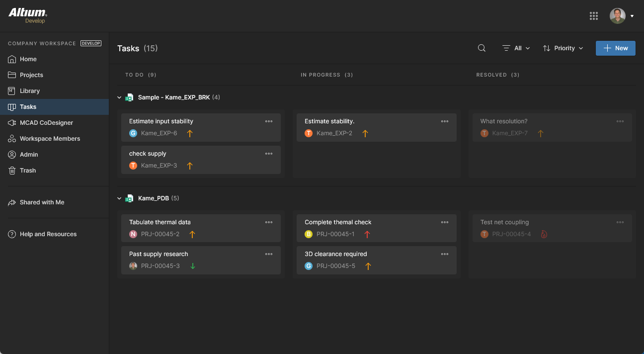Click the red priority arrow on PRJ-00045-1
Image resolution: width=644 pixels, height=354 pixels.
[367, 234]
